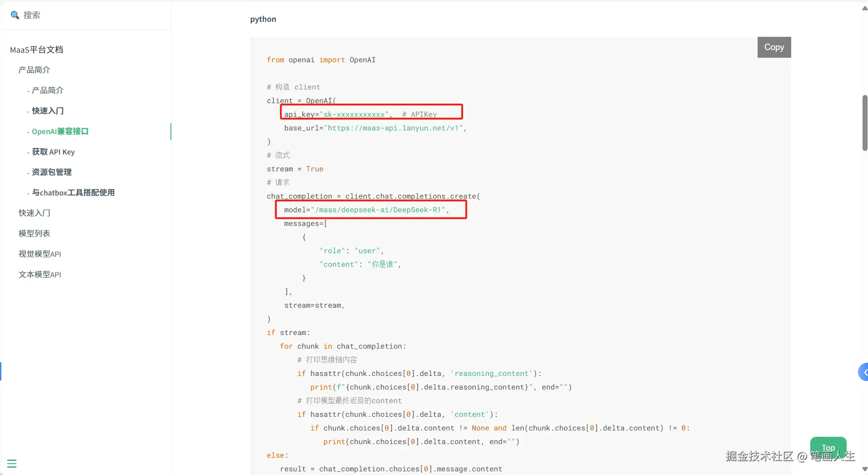The width and height of the screenshot is (868, 475).
Task: Open the 文本模型API section
Action: 40,274
